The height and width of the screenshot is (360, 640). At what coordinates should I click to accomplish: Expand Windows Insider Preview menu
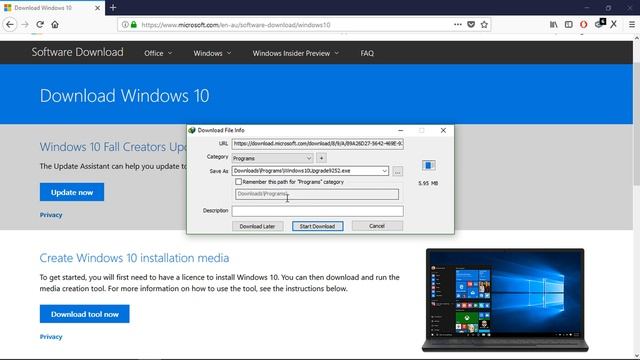coord(296,53)
